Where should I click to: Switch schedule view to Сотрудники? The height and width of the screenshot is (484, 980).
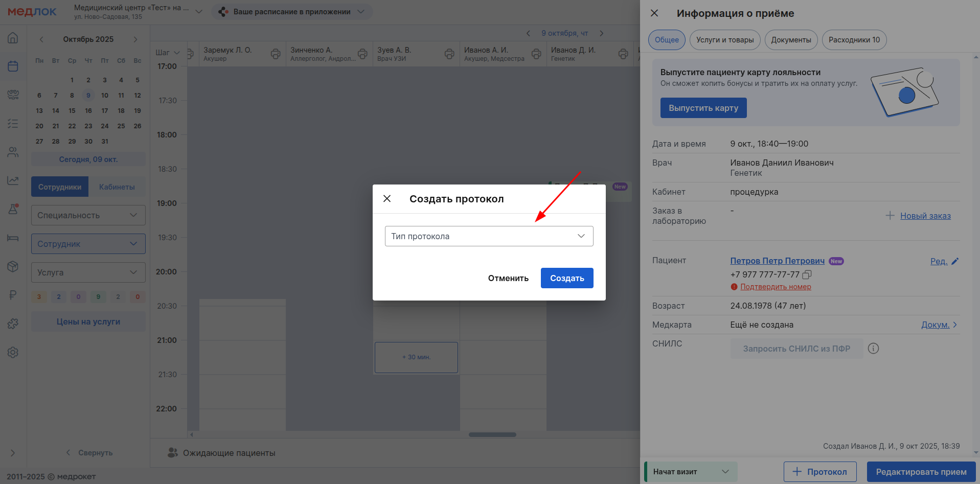tap(60, 187)
